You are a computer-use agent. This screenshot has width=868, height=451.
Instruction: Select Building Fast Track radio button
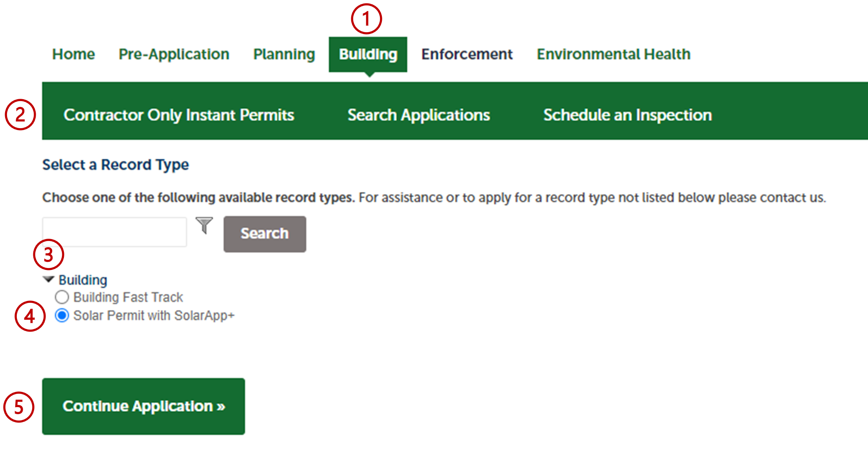coord(62,297)
